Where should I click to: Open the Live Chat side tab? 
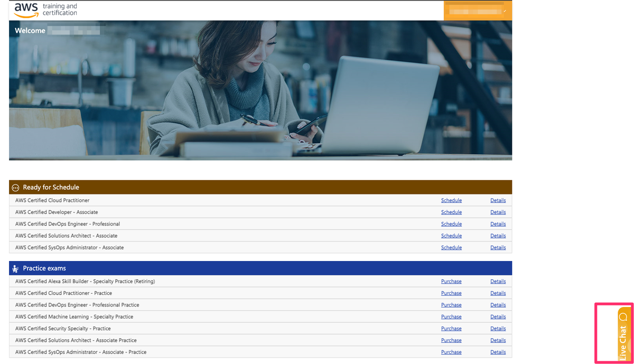point(623,334)
